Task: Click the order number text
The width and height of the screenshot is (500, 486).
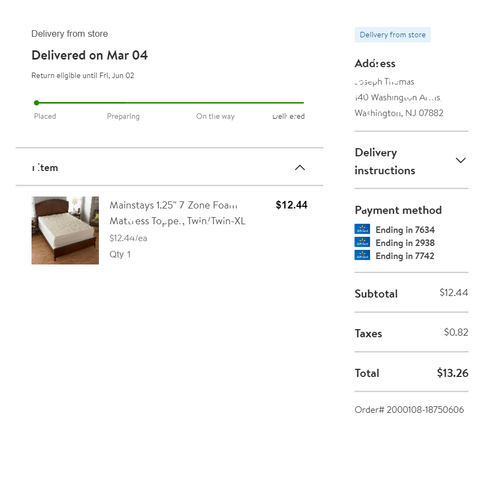Action: tap(409, 409)
